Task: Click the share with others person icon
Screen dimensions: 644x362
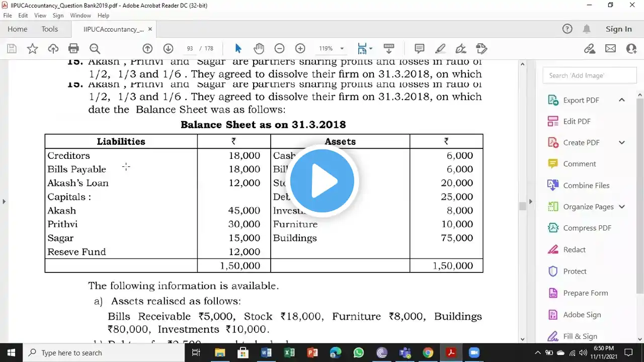Action: pyautogui.click(x=631, y=49)
